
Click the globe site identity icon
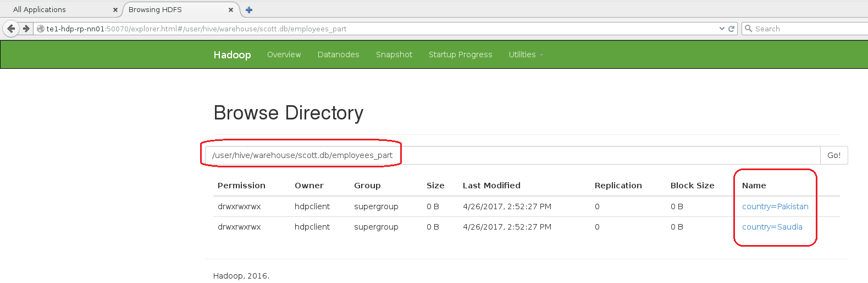click(41, 29)
